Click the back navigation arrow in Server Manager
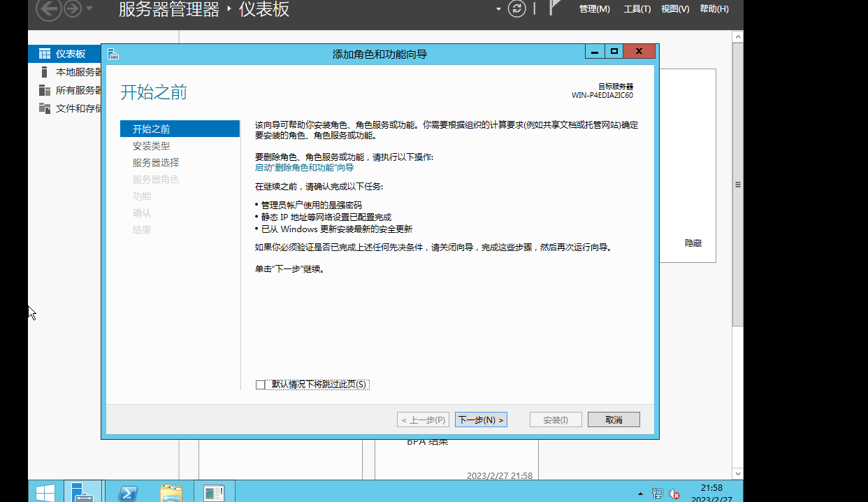Screen dimensions: 868x502 (x=48, y=9)
